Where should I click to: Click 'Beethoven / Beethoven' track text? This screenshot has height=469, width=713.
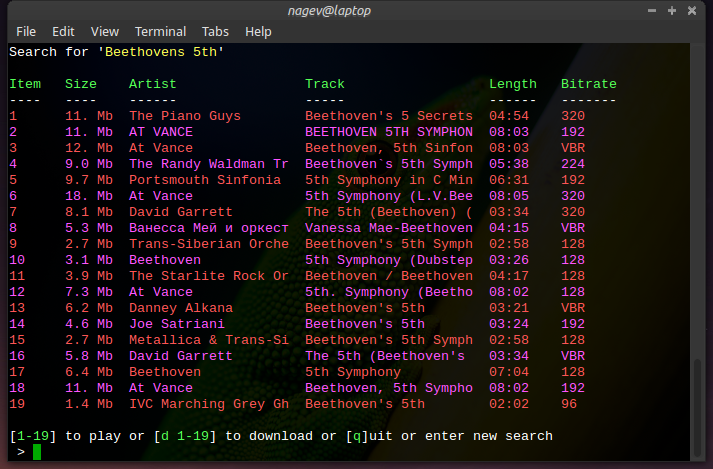389,276
